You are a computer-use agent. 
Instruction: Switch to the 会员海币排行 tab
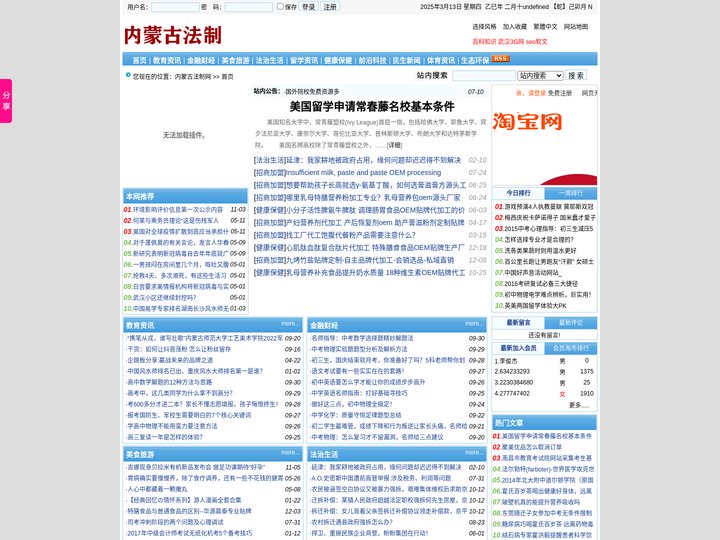[x=571, y=348]
